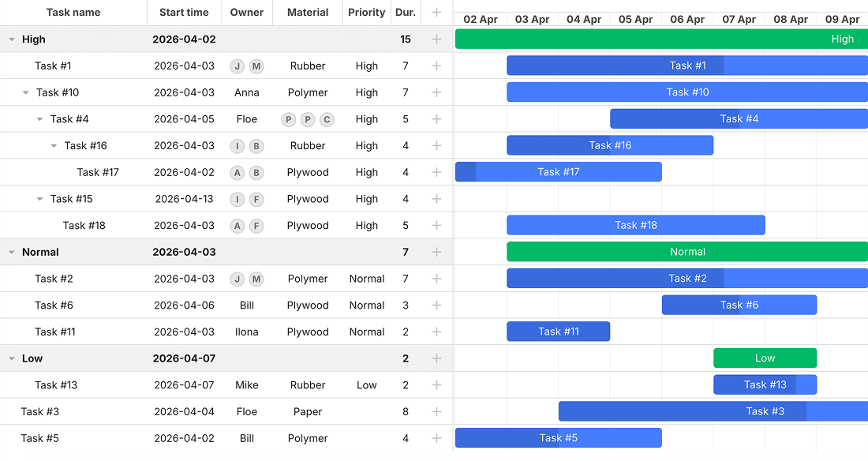Click the plus icon in Task #13 row
Screen dimensions: 868x461
437,385
